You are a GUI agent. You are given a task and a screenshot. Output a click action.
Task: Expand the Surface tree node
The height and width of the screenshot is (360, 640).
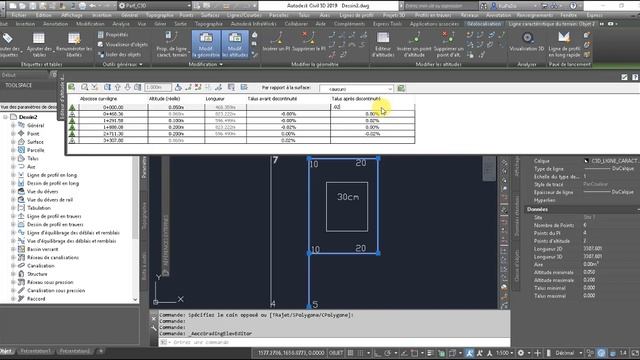[x=13, y=142]
